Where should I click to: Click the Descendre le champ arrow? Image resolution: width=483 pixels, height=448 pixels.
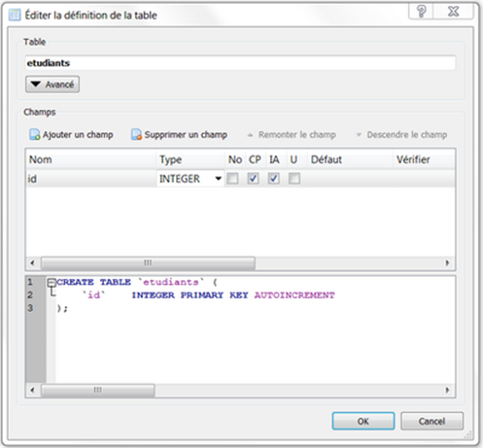coord(359,135)
